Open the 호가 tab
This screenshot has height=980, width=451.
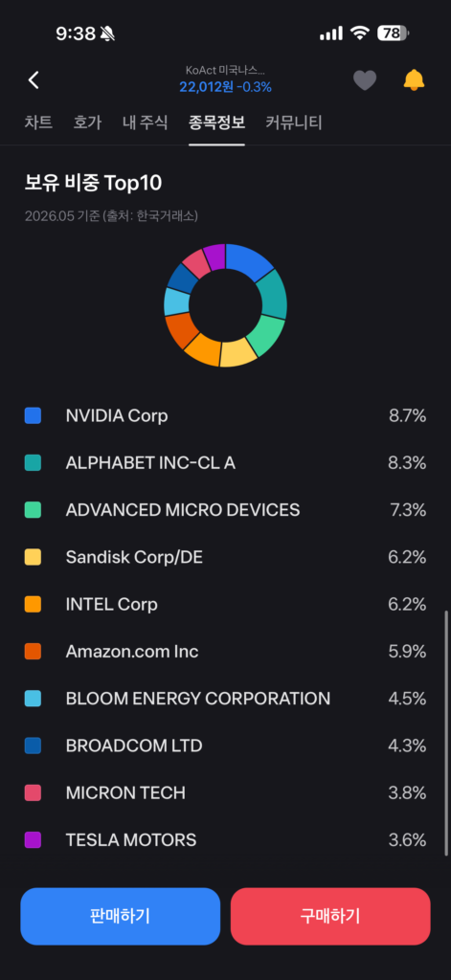click(x=87, y=122)
